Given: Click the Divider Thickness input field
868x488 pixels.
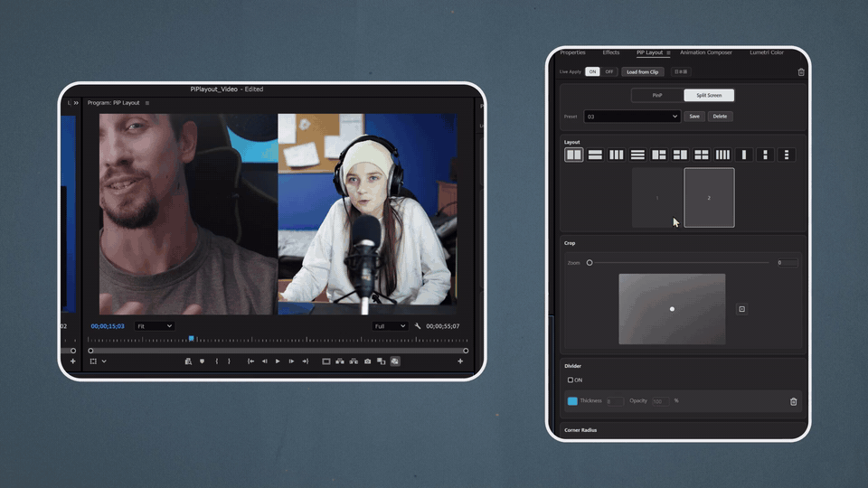Looking at the screenshot, I should coord(615,401).
